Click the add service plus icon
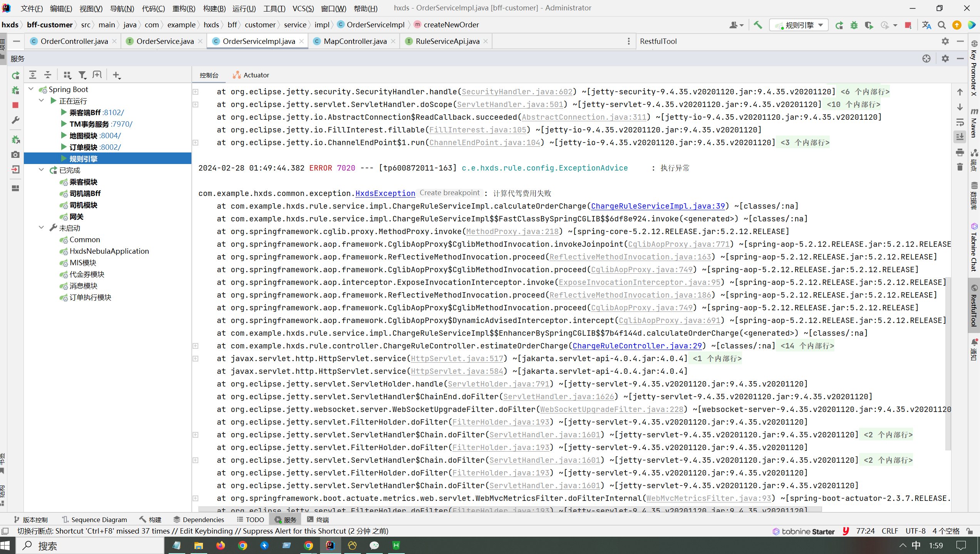This screenshot has width=980, height=554. pyautogui.click(x=116, y=75)
